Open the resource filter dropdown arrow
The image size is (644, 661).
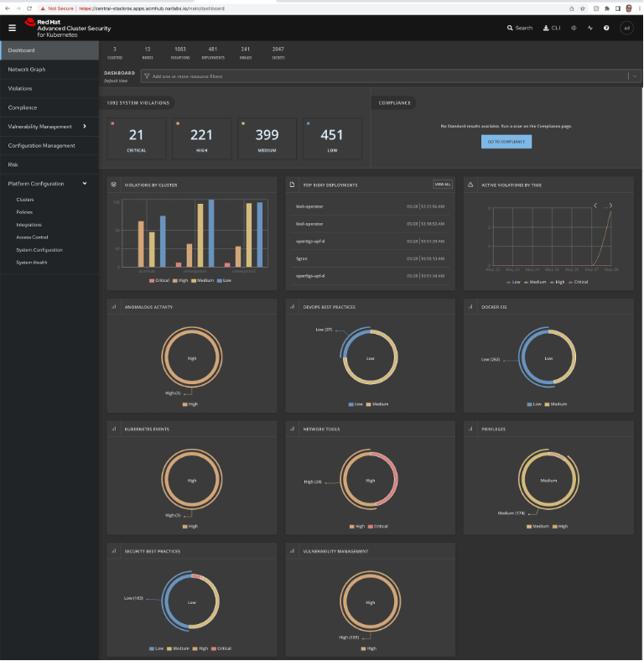click(633, 76)
